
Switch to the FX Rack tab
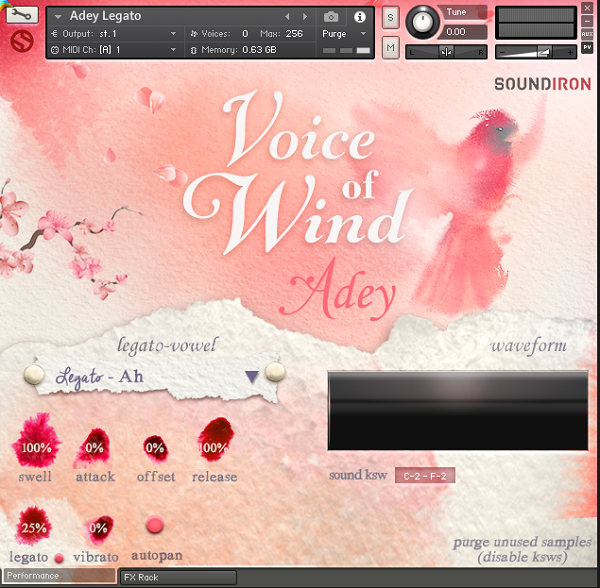[178, 577]
